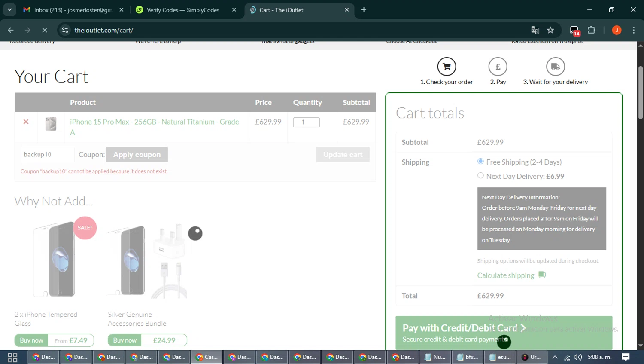Click the cart icon for Check your order
The width and height of the screenshot is (644, 364).
point(447,67)
